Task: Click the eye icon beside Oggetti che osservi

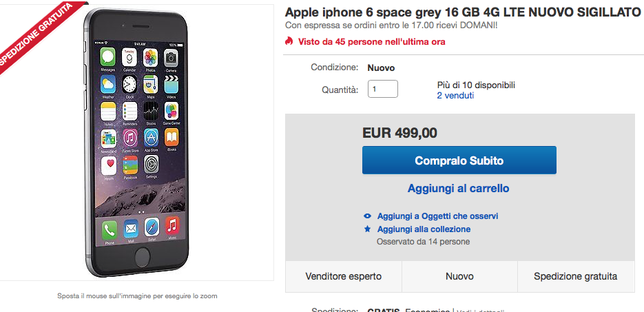Action: pyautogui.click(x=367, y=216)
